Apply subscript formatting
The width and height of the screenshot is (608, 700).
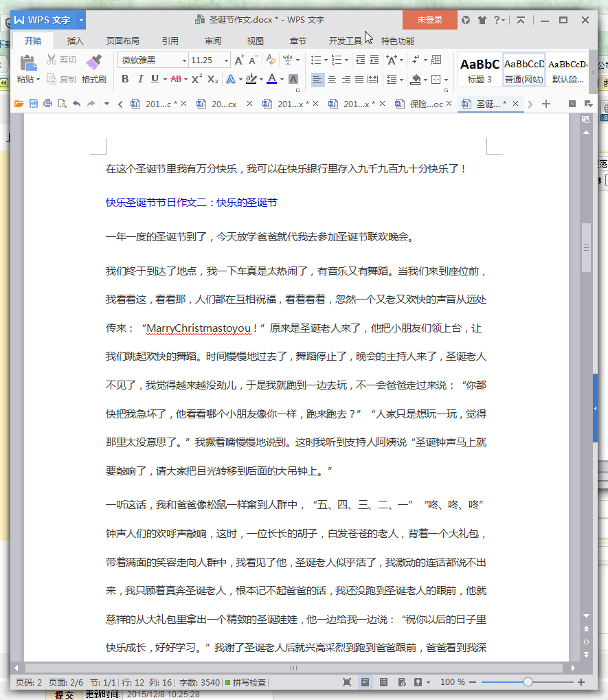point(212,79)
